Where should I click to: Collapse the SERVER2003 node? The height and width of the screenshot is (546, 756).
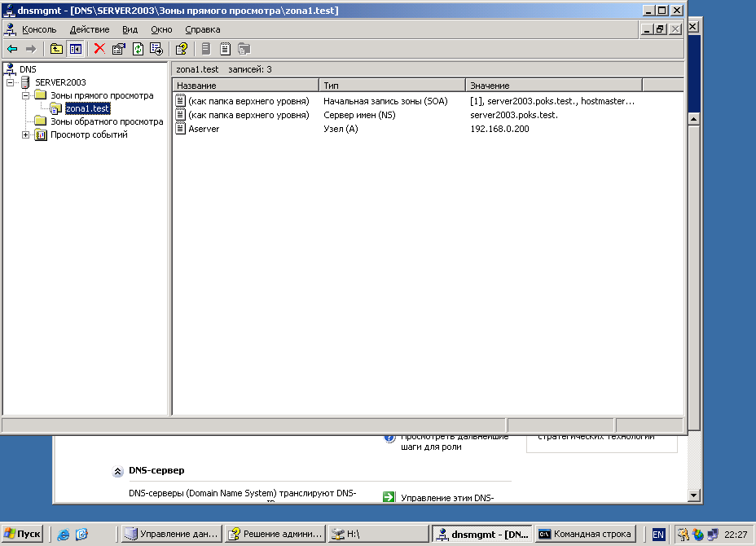point(10,82)
